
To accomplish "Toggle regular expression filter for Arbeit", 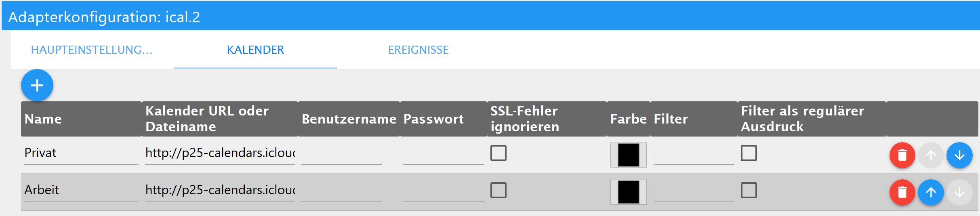I will (x=749, y=190).
